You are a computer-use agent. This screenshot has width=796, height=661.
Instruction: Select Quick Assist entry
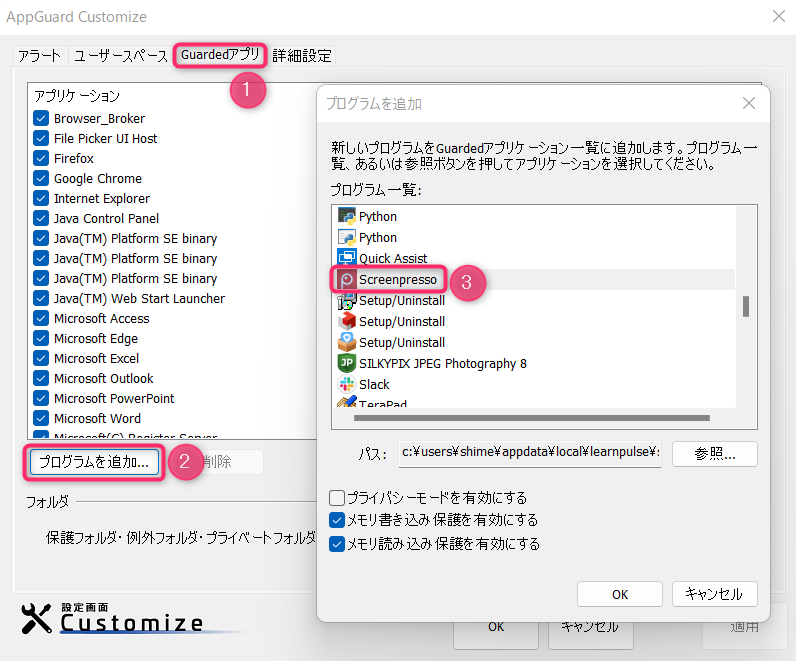393,258
